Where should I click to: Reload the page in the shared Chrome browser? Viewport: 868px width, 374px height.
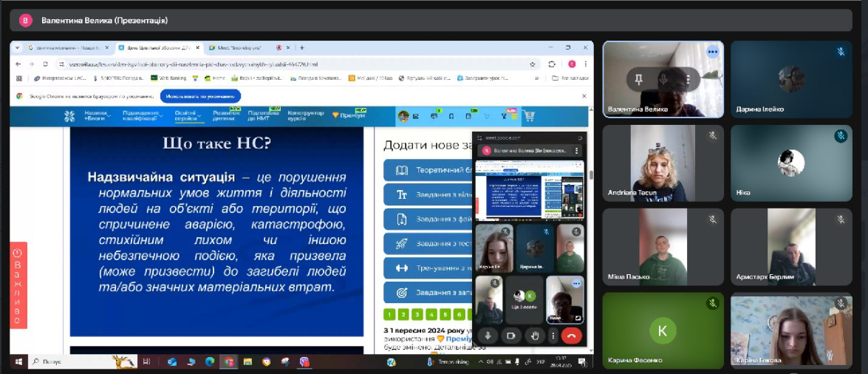point(45,64)
